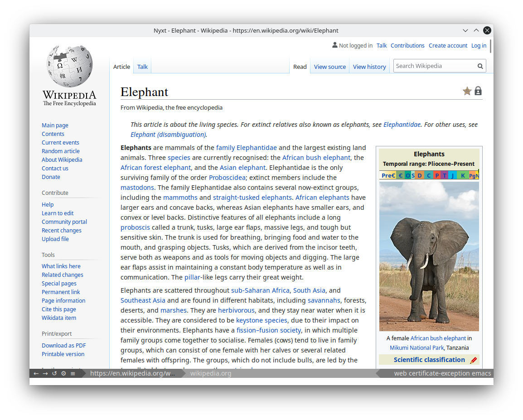Image resolution: width=523 pixels, height=420 pixels.
Task: Click Download as PDF
Action: (64, 346)
